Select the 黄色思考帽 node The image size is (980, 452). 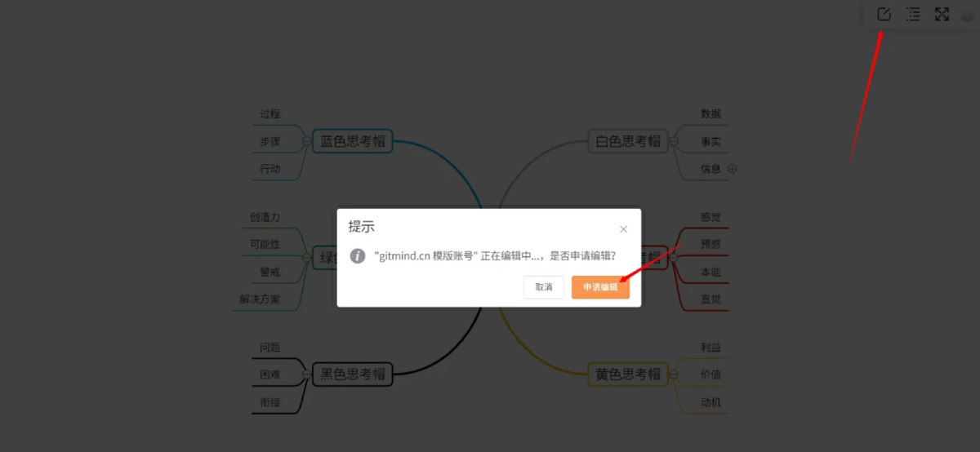click(627, 374)
